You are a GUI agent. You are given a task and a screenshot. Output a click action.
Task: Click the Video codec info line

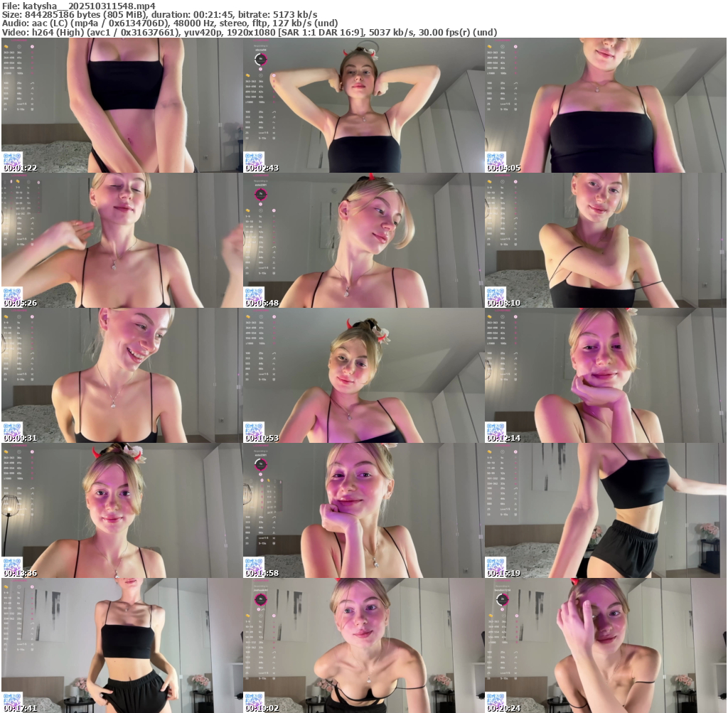(249, 32)
